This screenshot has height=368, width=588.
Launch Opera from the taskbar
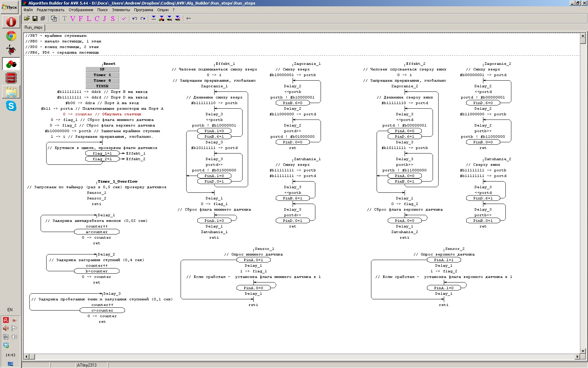click(x=11, y=22)
